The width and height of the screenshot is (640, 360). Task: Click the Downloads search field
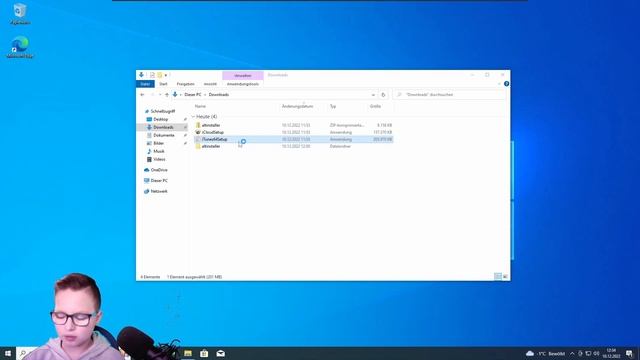click(x=449, y=95)
